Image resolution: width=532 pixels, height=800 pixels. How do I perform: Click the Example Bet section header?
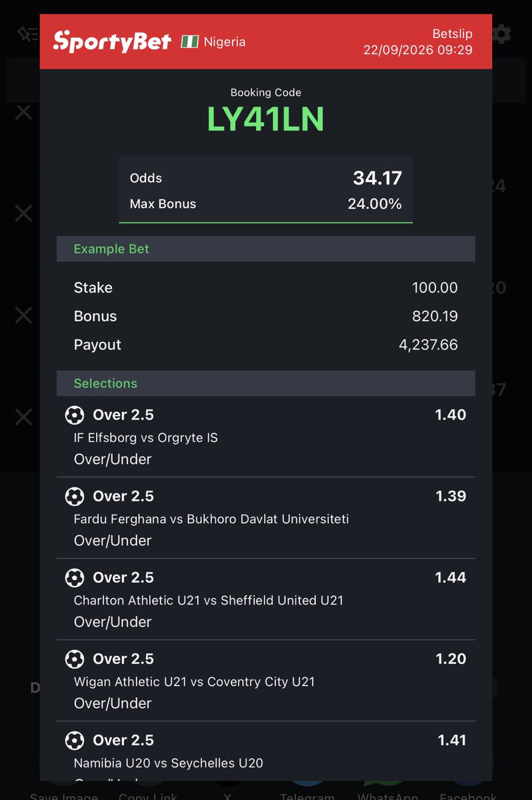pos(265,249)
